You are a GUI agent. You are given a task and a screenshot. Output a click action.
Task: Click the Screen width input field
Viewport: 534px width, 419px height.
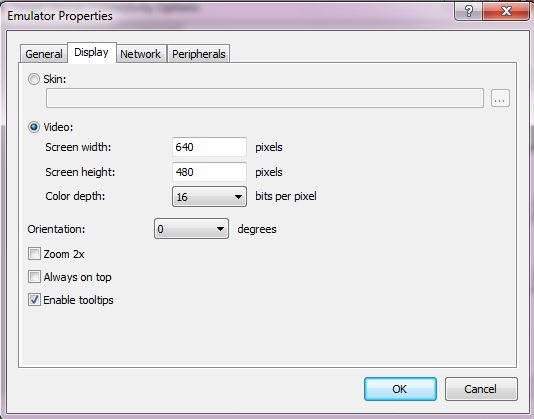pos(209,147)
